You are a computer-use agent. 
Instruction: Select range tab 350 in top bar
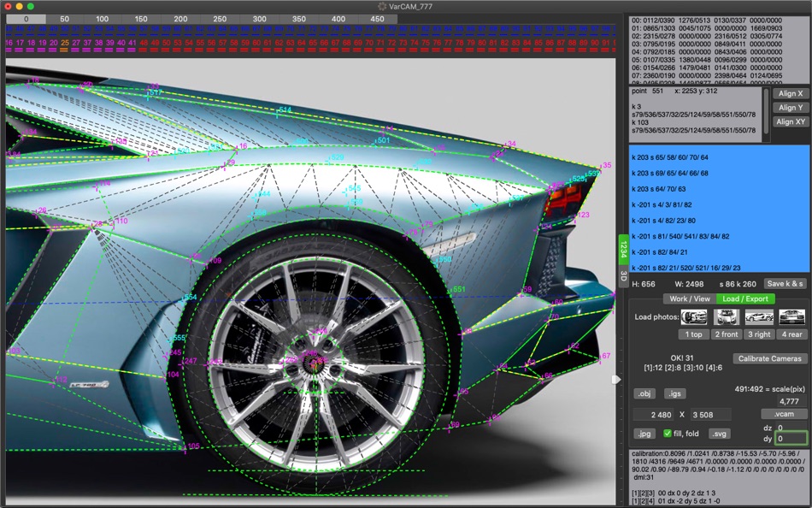tap(299, 19)
